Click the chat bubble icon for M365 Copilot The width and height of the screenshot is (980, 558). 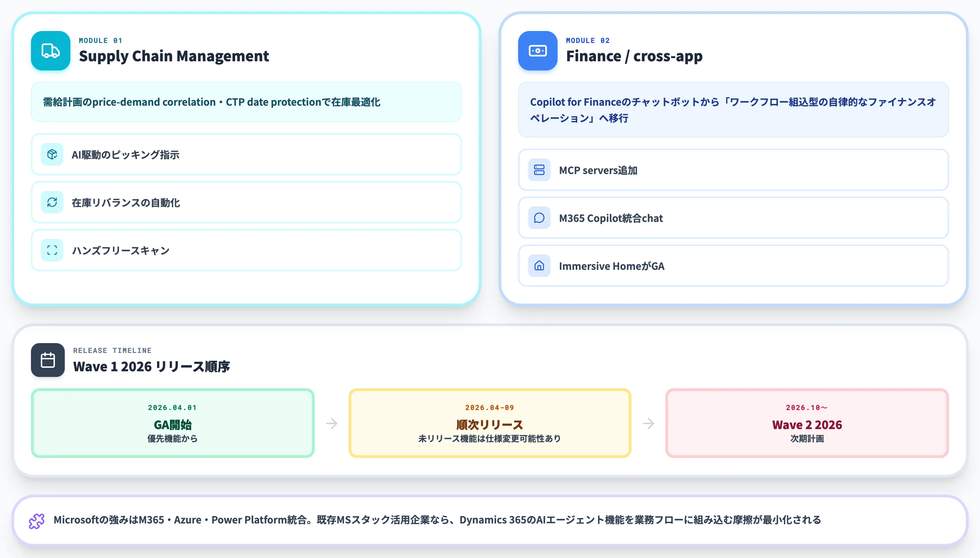[539, 218]
